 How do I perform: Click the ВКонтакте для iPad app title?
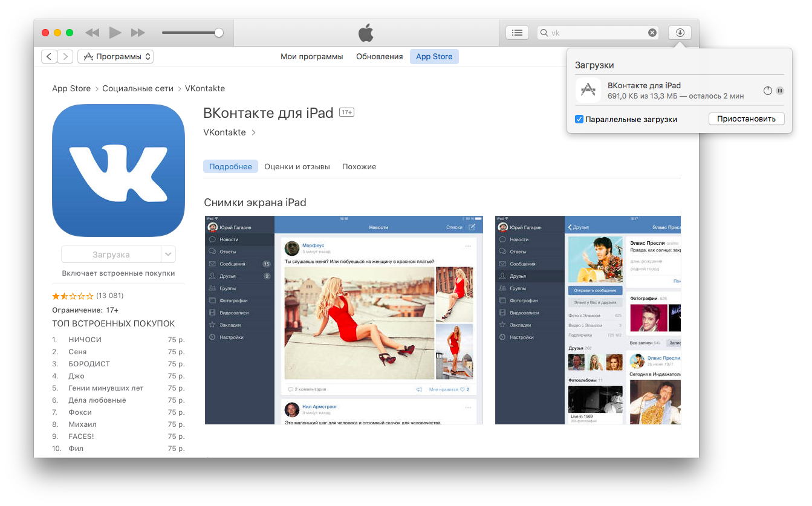(x=268, y=113)
